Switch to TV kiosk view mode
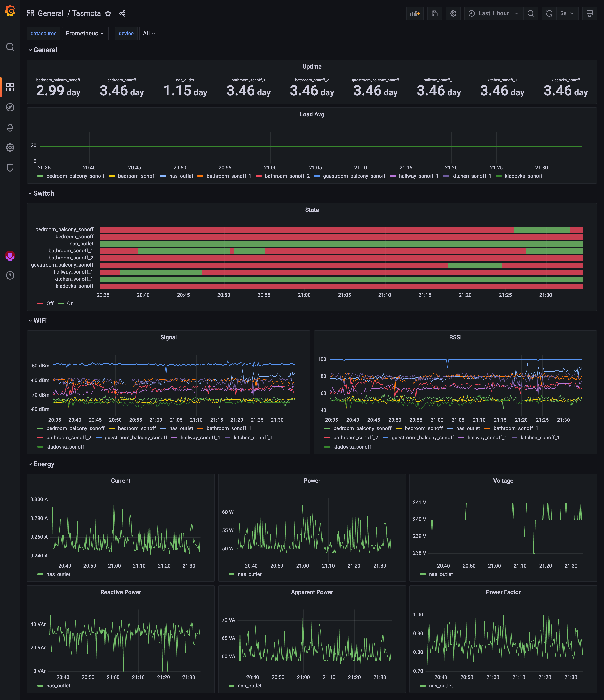The width and height of the screenshot is (604, 700). pyautogui.click(x=590, y=13)
